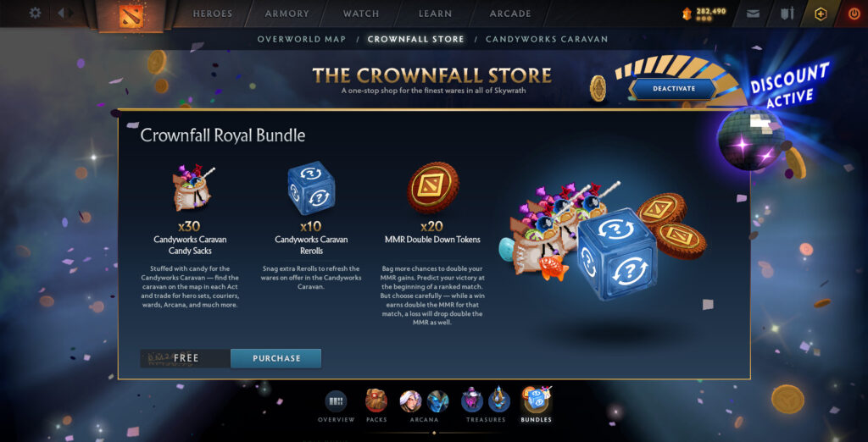Click the gold Dota Plus hexagon icon
Screen dimensions: 868x442
[821, 14]
